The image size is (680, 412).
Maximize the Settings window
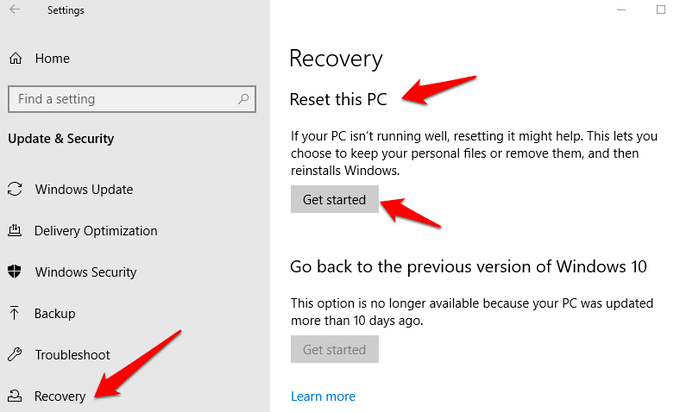click(661, 10)
